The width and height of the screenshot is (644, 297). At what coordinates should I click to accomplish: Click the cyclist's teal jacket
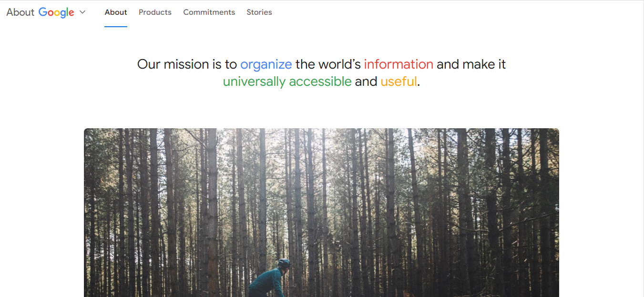[267, 282]
